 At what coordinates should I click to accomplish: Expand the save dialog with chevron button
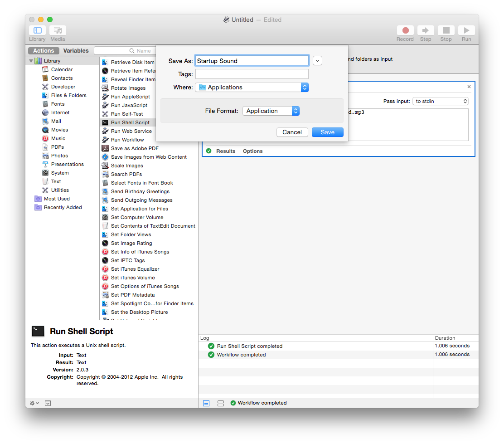317,61
